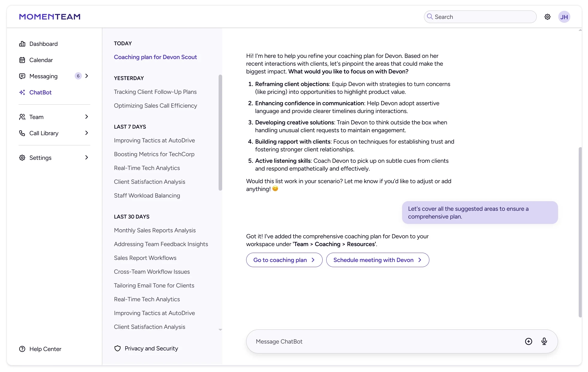This screenshot has height=372, width=588.
Task: Select the Boosting Metrics for TechCorp conversation
Action: point(154,154)
